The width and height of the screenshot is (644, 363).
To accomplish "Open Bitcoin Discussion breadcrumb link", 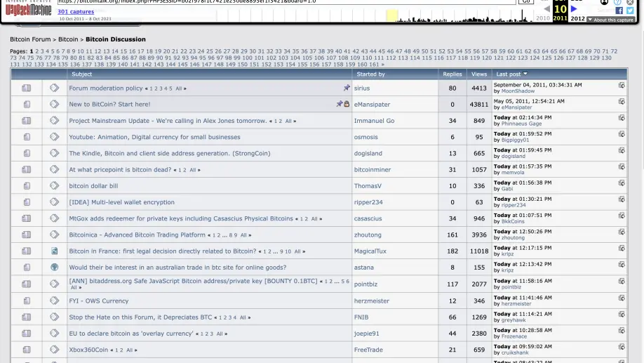I will point(116,39).
